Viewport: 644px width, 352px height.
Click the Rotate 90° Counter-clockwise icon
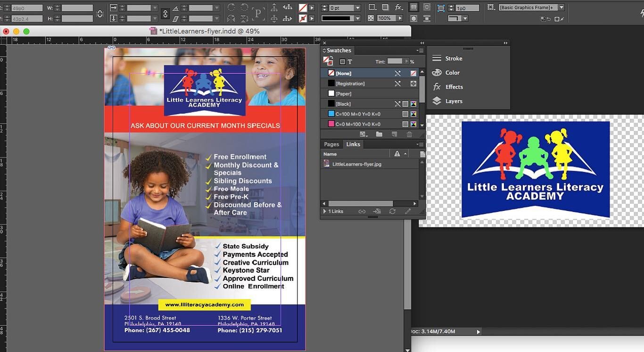pos(244,8)
